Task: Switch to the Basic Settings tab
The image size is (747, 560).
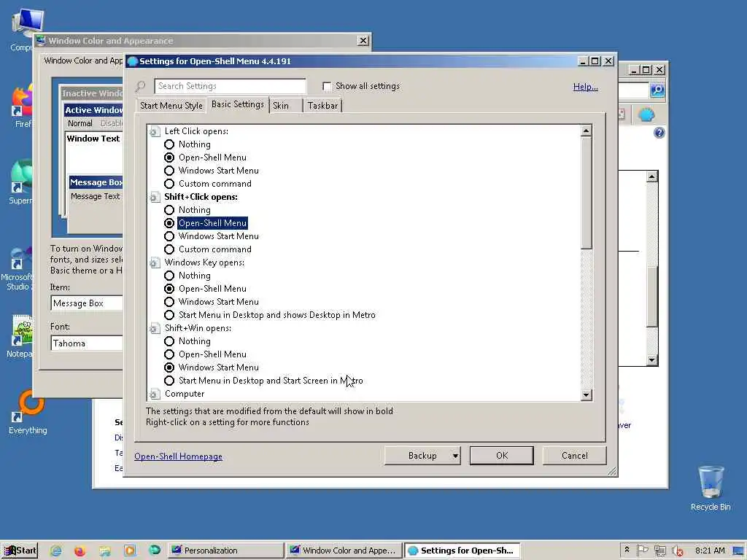Action: 237,104
